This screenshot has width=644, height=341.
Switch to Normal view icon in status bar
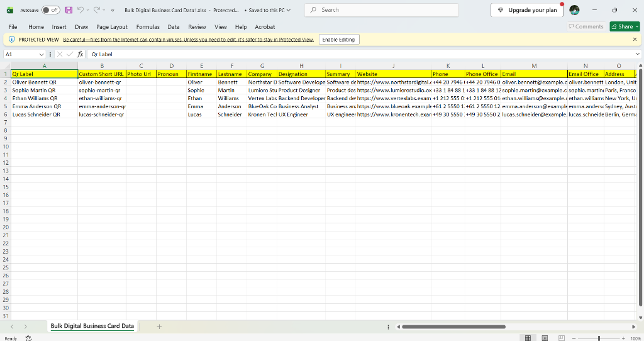[528, 338]
